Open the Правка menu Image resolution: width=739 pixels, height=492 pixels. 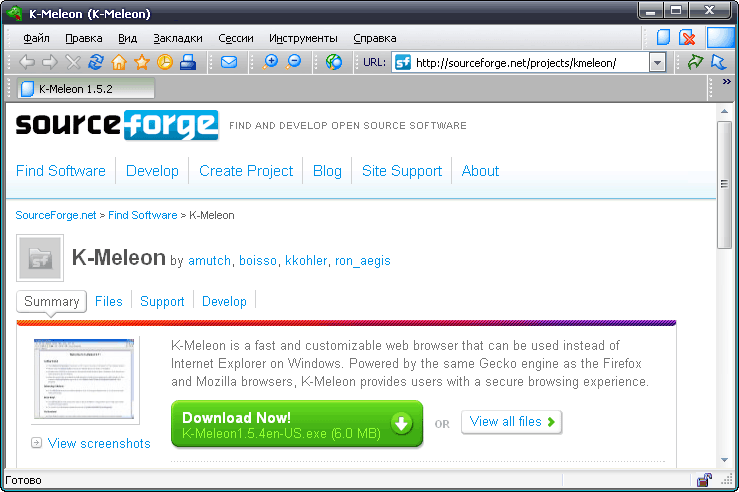pos(84,38)
